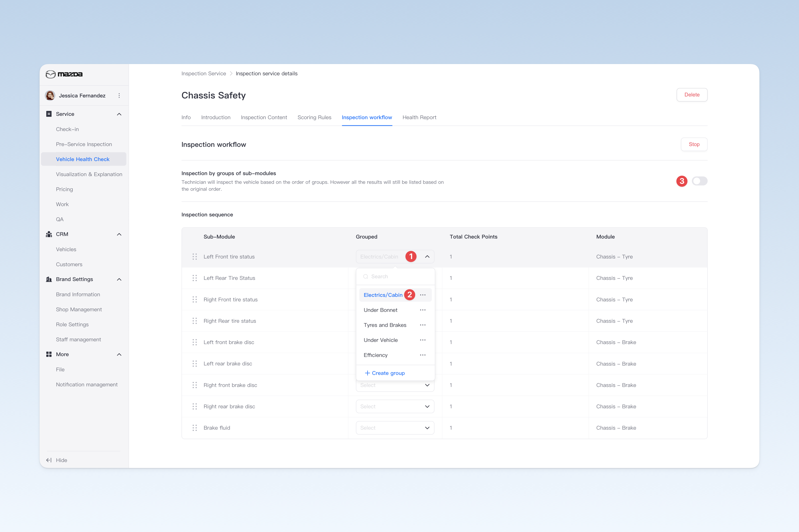Collapse the Service sidebar section

119,114
